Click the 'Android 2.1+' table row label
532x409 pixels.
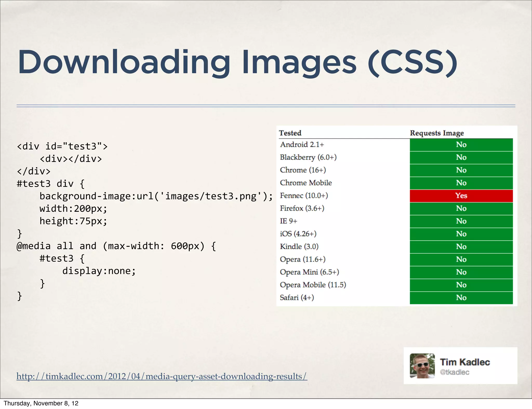tap(302, 145)
